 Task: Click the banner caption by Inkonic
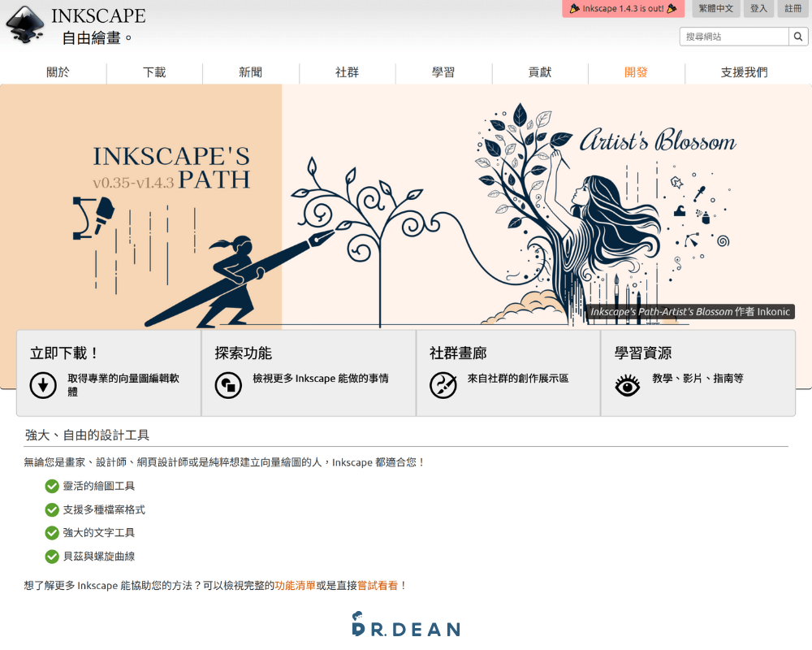pyautogui.click(x=690, y=311)
